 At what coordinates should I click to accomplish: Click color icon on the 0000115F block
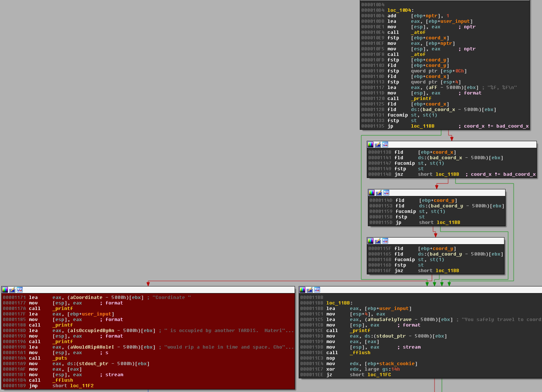click(x=370, y=241)
